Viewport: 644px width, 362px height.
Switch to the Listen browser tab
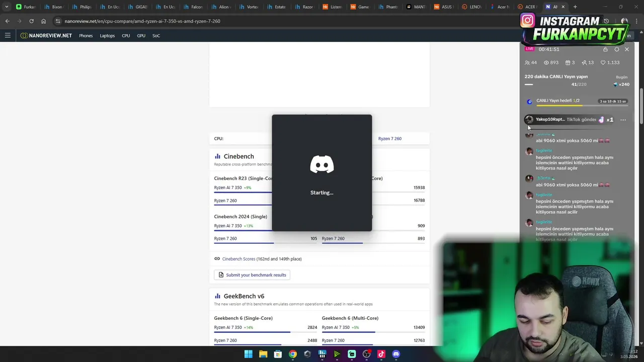pyautogui.click(x=332, y=7)
